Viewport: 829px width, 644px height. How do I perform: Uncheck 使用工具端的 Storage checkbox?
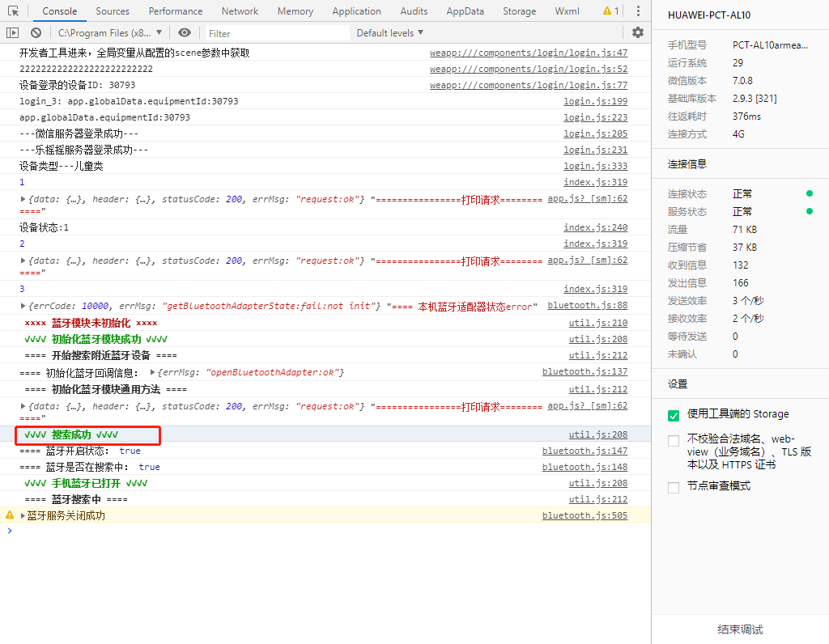[x=674, y=415]
